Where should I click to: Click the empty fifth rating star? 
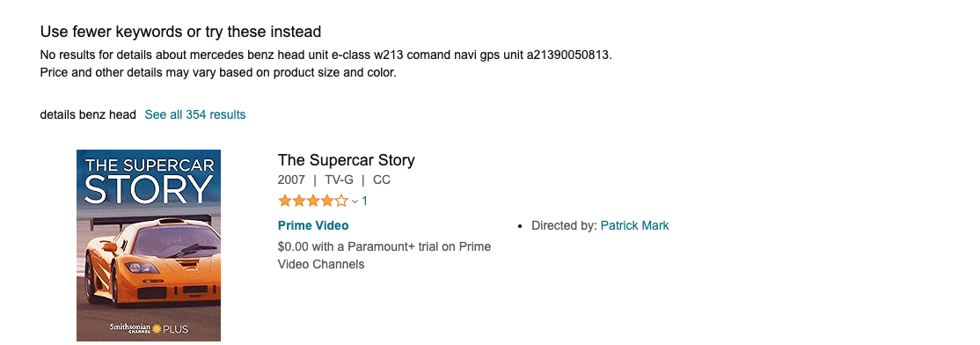click(x=341, y=202)
